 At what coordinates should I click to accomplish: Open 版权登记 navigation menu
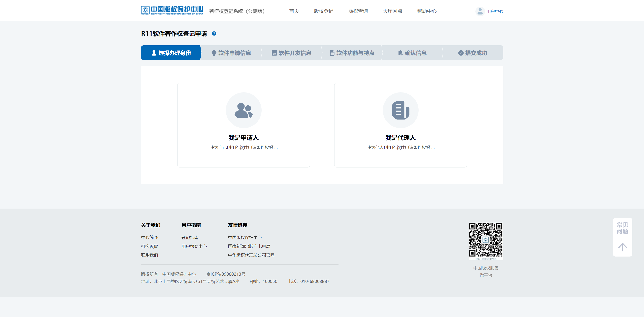(x=323, y=11)
